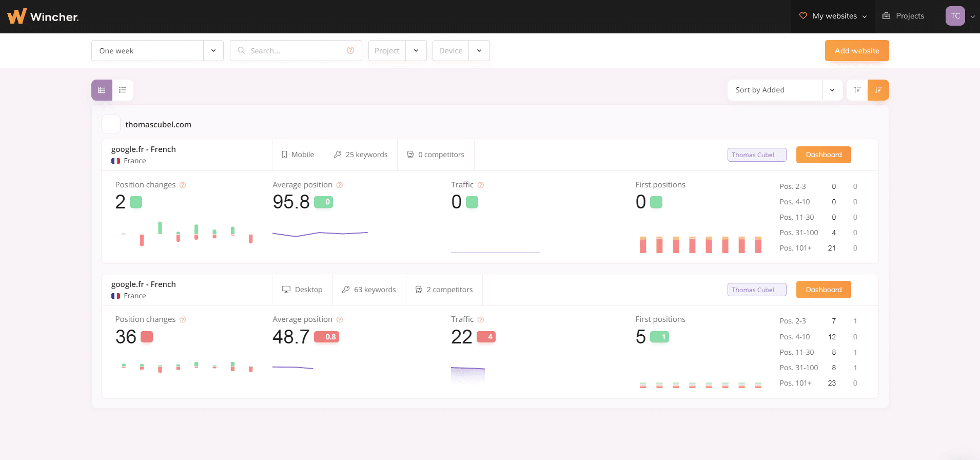This screenshot has height=460, width=980.
Task: Click the France flag on Mobile card
Action: click(115, 161)
